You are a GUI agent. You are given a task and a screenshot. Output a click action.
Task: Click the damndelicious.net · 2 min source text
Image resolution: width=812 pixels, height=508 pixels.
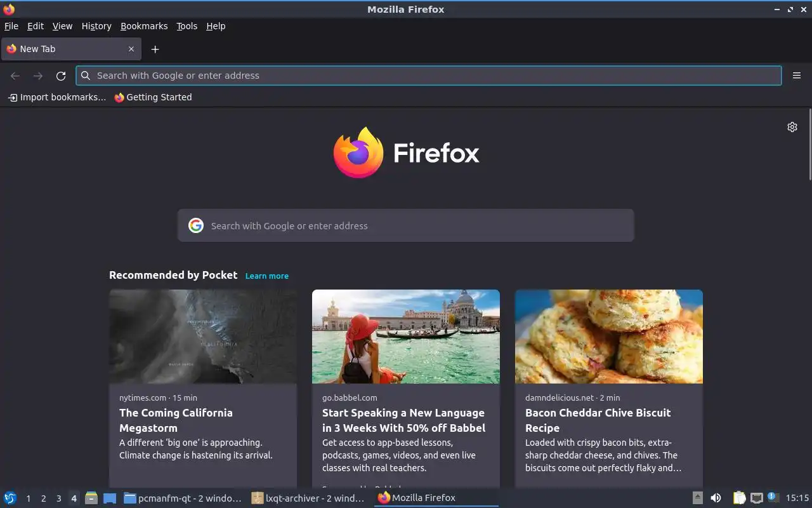[573, 398]
